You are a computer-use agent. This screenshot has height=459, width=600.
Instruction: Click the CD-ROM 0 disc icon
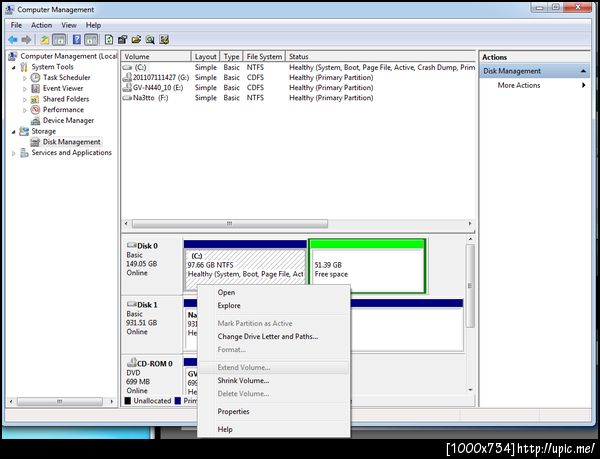click(132, 363)
